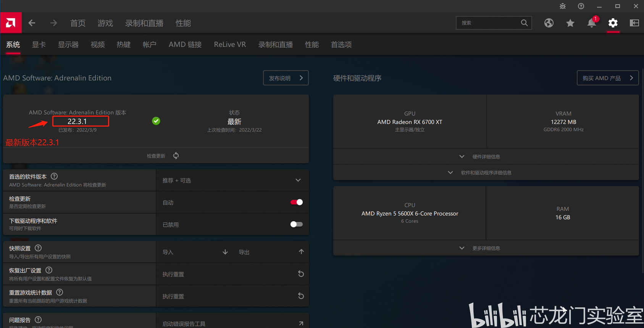Switch to the 视频 tab
This screenshot has width=644, height=328.
click(x=98, y=45)
